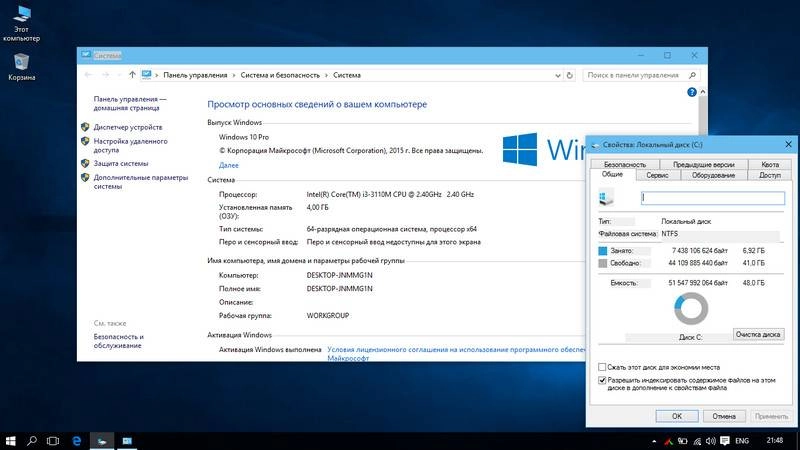The width and height of the screenshot is (800, 450).
Task: Click the Back arrow in System window
Action: [88, 75]
